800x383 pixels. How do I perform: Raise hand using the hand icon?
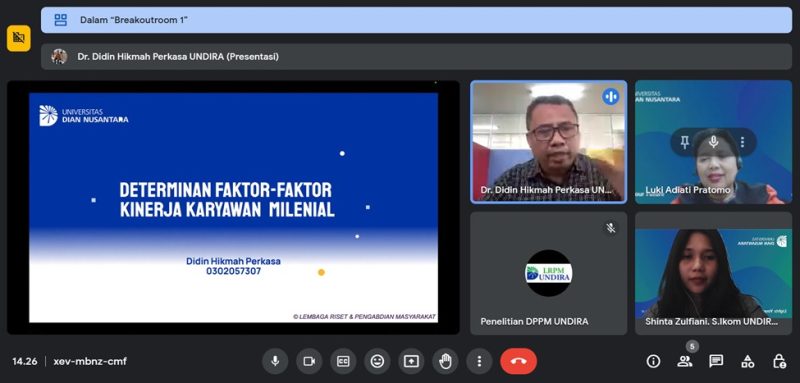[x=445, y=361]
